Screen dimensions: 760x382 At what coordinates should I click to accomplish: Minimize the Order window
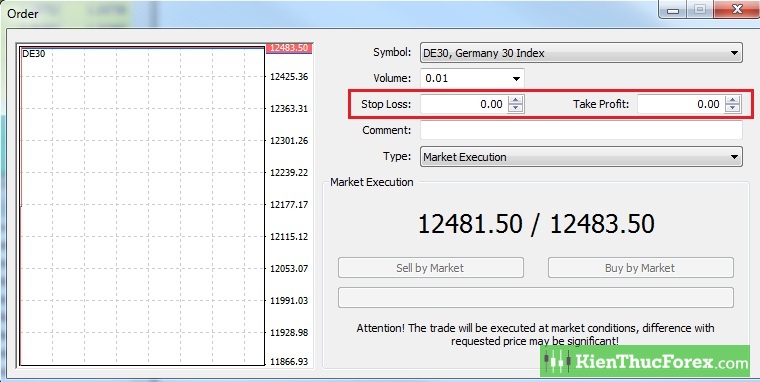(x=673, y=10)
